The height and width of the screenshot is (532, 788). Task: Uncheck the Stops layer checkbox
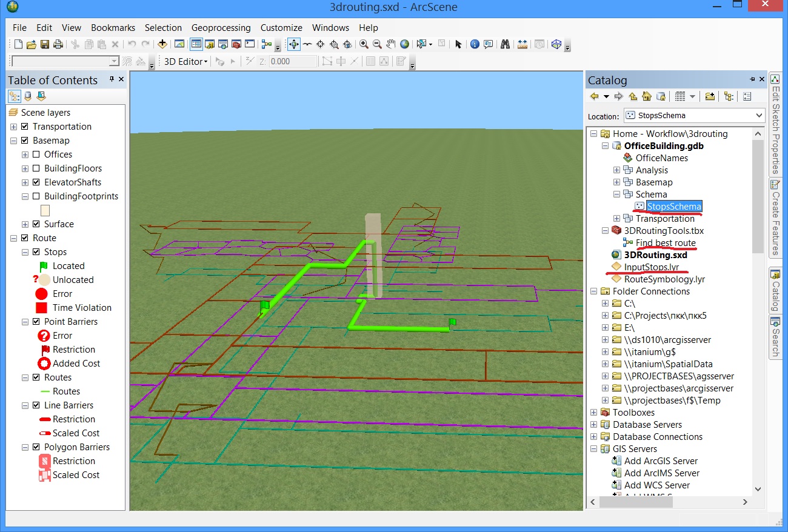tap(36, 252)
